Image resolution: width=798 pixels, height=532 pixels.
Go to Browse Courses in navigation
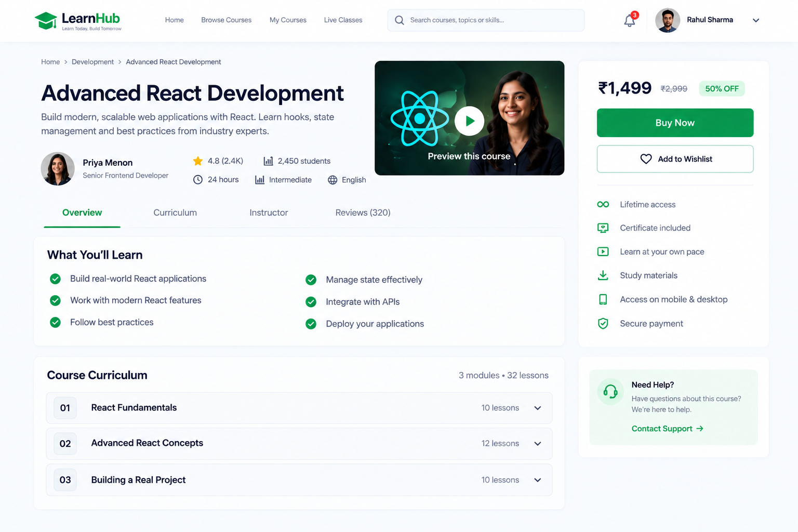(x=227, y=20)
